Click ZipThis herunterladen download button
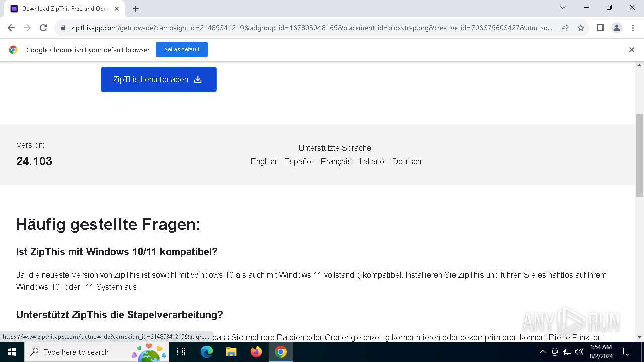Image resolution: width=644 pixels, height=362 pixels. pyautogui.click(x=158, y=79)
